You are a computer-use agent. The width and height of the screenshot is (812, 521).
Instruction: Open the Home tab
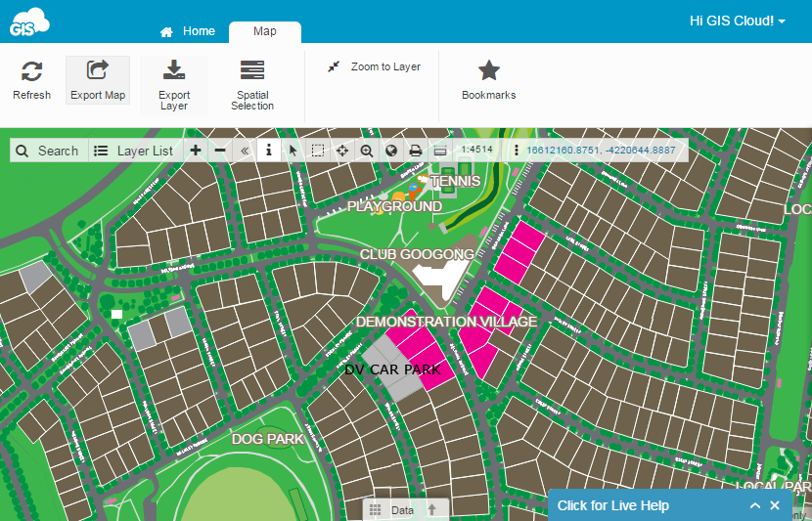click(x=188, y=31)
